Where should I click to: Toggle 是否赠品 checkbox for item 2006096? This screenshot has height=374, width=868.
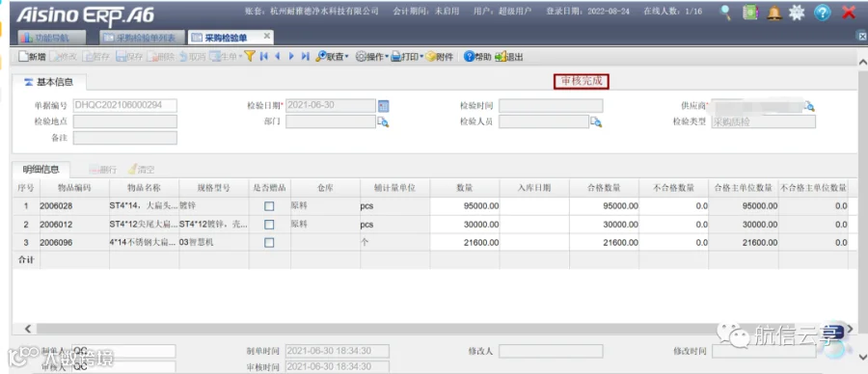pos(269,242)
